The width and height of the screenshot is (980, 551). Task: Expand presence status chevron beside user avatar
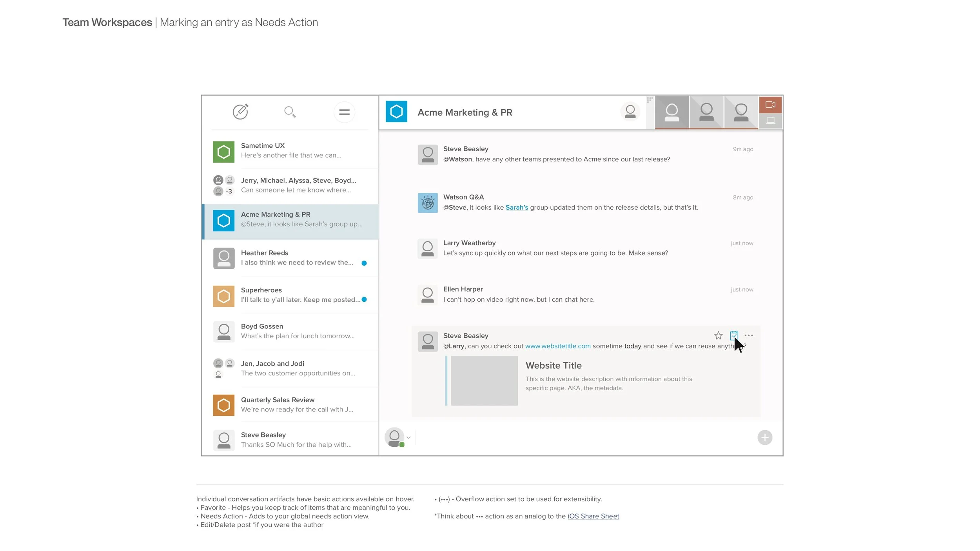(x=408, y=438)
